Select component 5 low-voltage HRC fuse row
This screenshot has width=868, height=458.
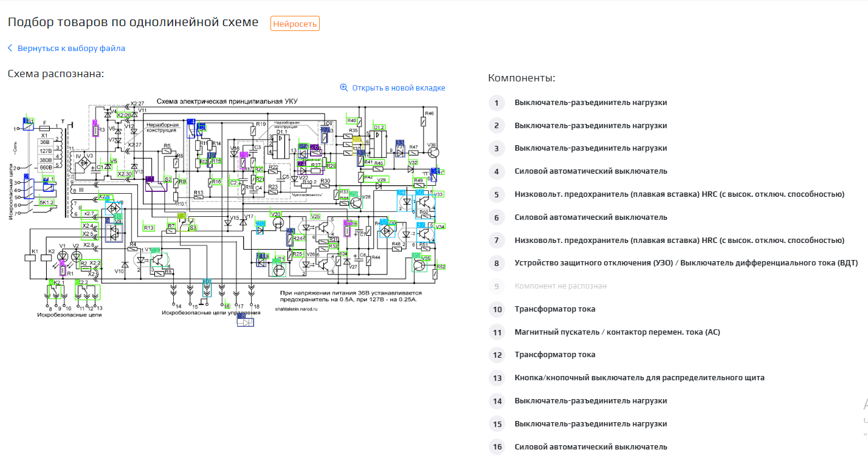pos(680,194)
